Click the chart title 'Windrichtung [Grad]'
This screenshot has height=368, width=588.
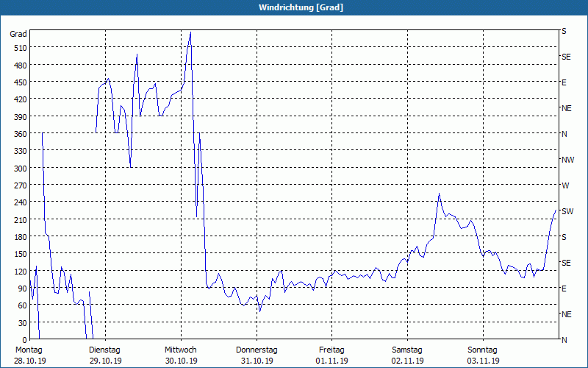coord(301,7)
